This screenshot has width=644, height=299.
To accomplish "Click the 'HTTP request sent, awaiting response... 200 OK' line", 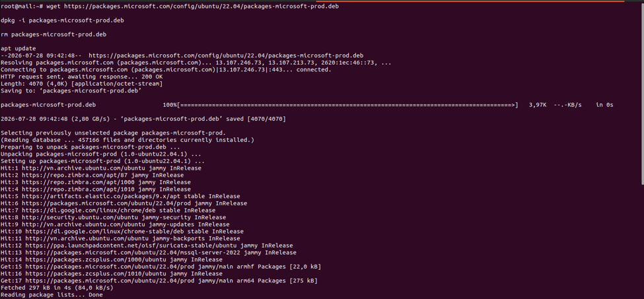I will click(x=82, y=77).
